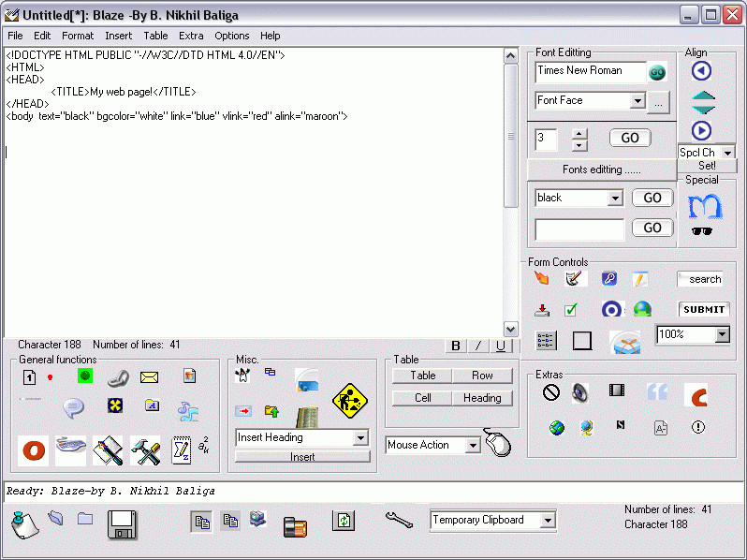Screen dimensions: 747x560
Task: Click the sigma notepad icon
Action: (x=182, y=450)
